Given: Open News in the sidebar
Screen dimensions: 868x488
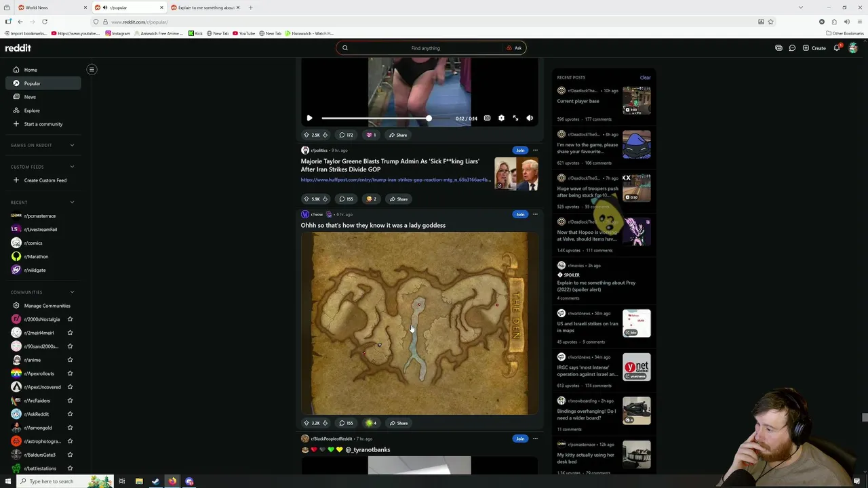Looking at the screenshot, I should point(43,97).
